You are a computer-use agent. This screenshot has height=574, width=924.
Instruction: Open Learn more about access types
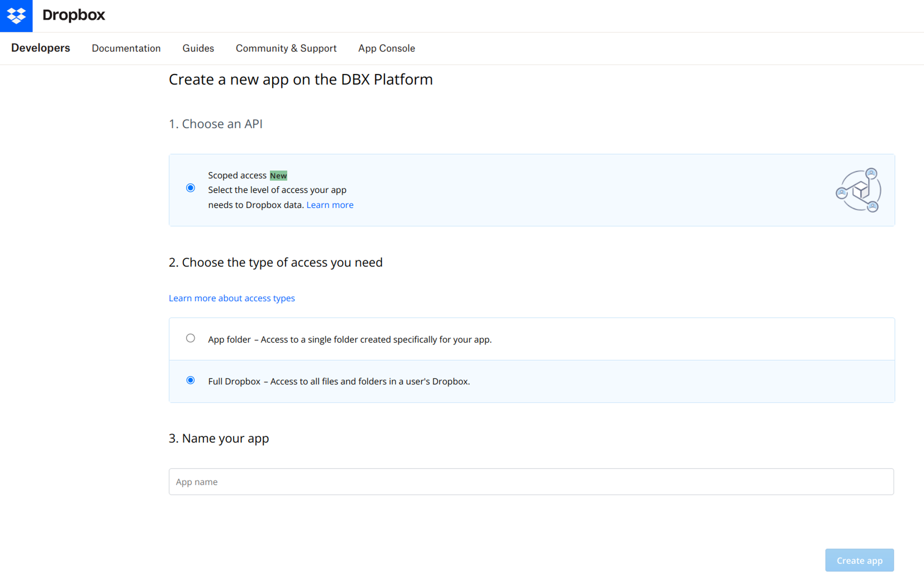[x=231, y=298]
